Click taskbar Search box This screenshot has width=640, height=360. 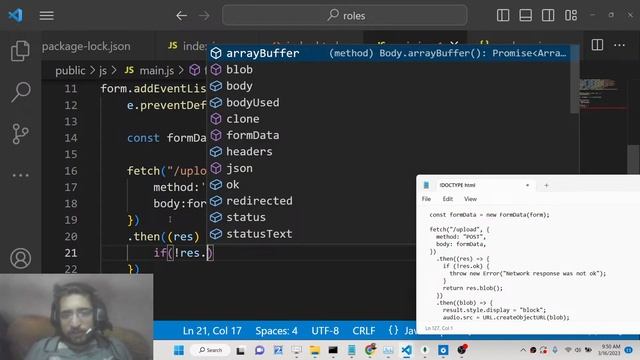pos(211,350)
